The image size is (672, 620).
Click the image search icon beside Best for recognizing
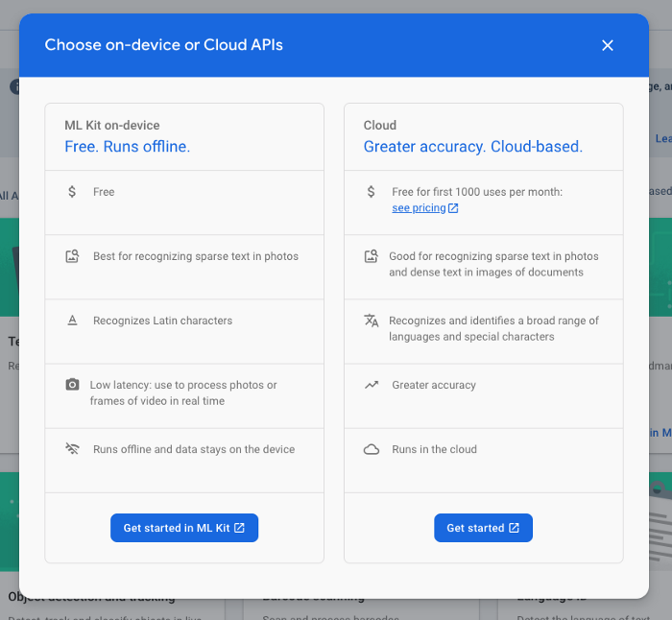pos(72,256)
